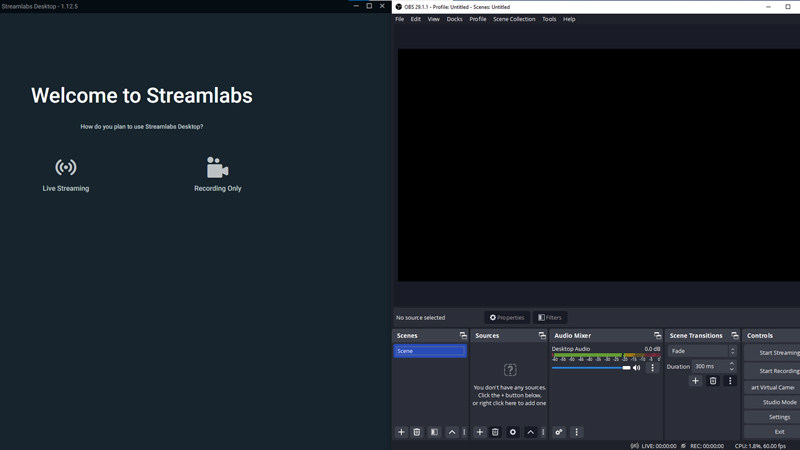The width and height of the screenshot is (800, 450).
Task: Click the OBS logo in title bar
Action: 398,7
